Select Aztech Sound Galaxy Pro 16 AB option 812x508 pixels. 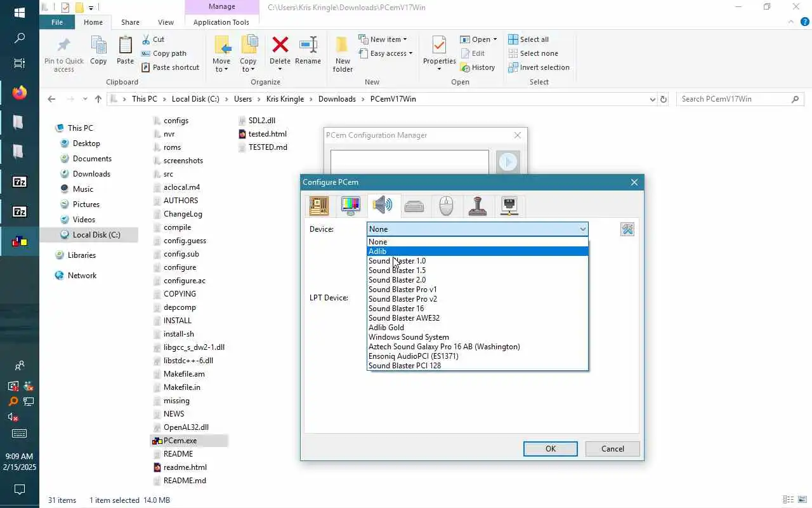click(x=478, y=347)
